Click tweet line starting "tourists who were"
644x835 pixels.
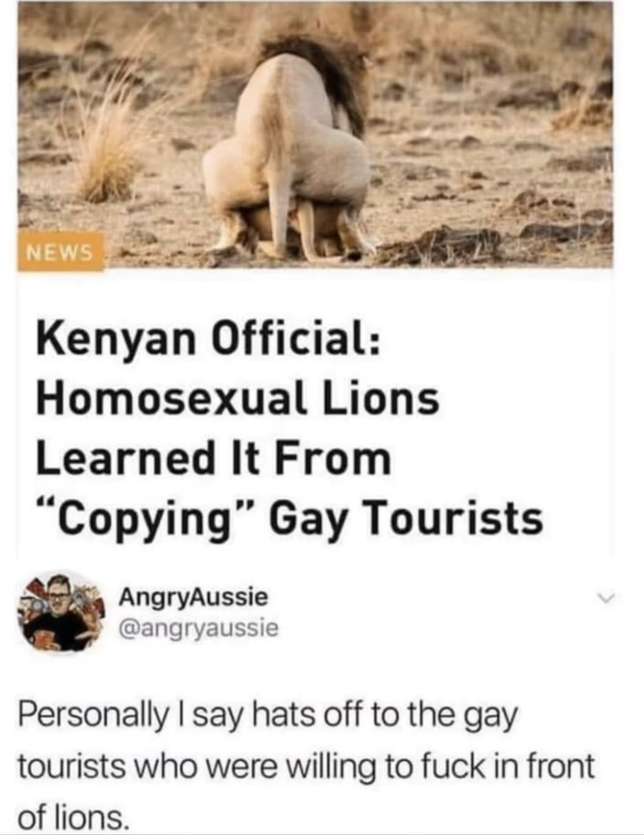[x=306, y=767]
